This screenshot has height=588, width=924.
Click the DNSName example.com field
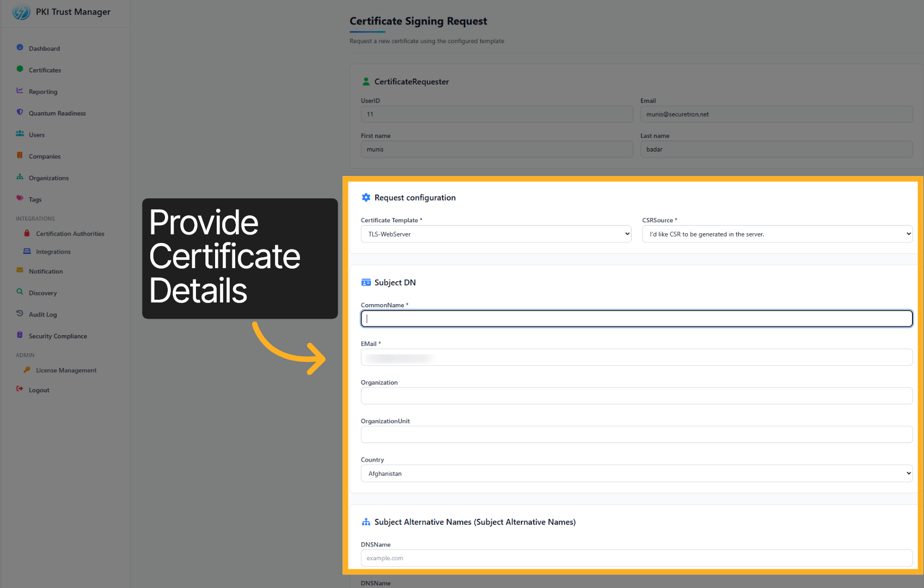pyautogui.click(x=636, y=558)
